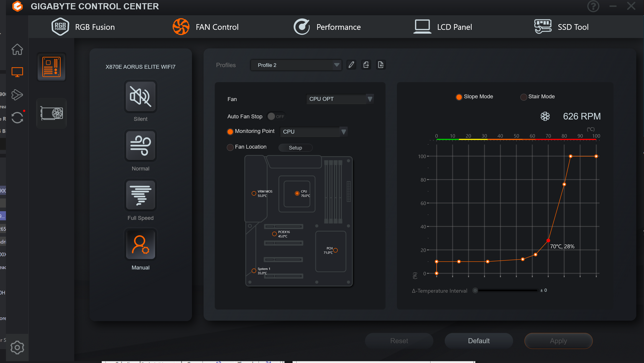Click the Profiles label

pos(226,65)
